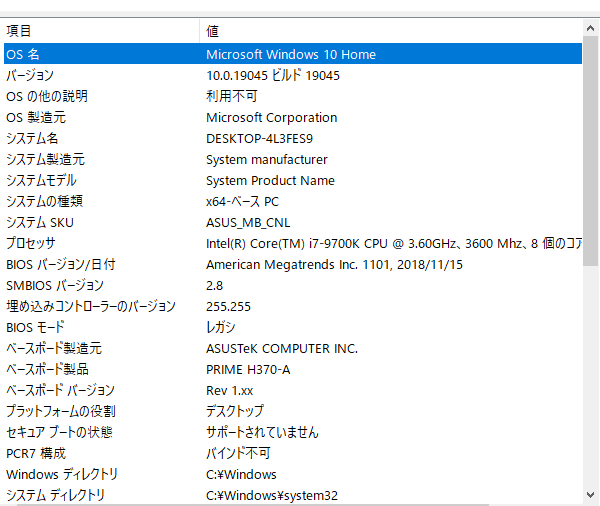Select the セキュア ブートの状態 row label
The image size is (600, 506).
[59, 433]
